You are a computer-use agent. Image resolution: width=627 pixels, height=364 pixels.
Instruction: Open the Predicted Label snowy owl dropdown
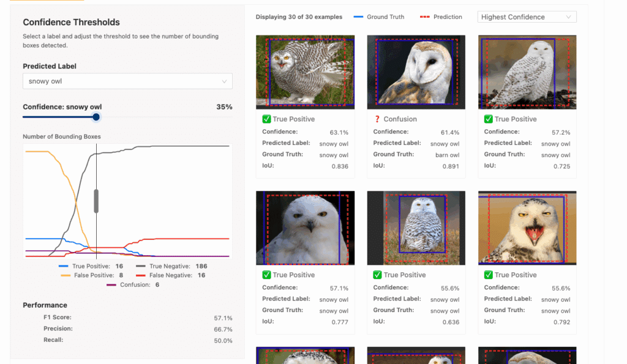click(x=127, y=81)
